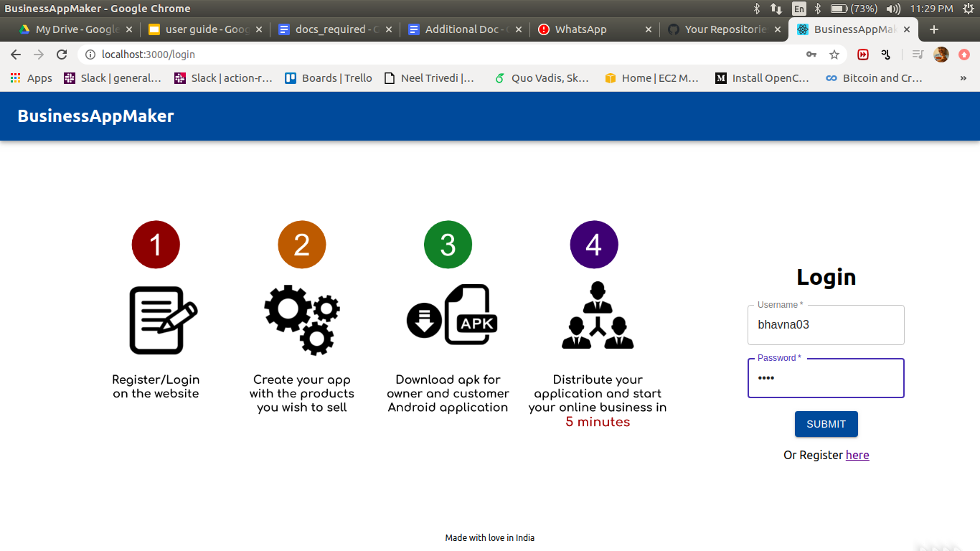
Task: Click the 'Create your app' description text
Action: tap(302, 393)
